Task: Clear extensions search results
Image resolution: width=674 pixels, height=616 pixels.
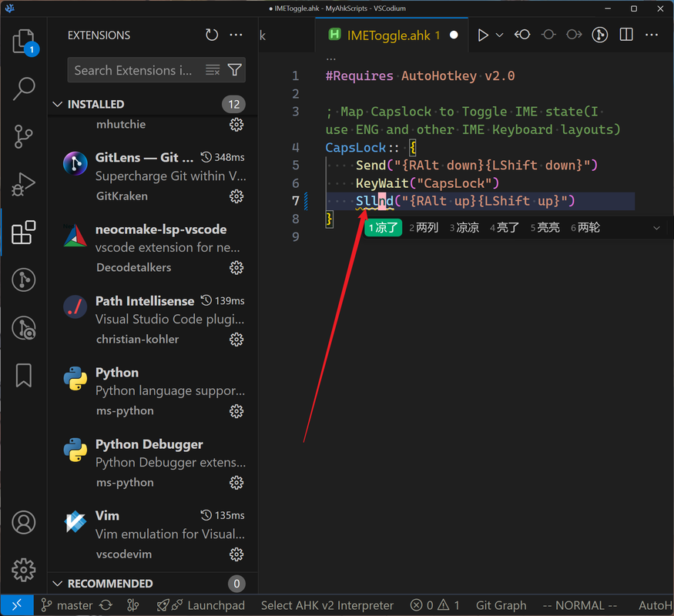Action: 213,70
